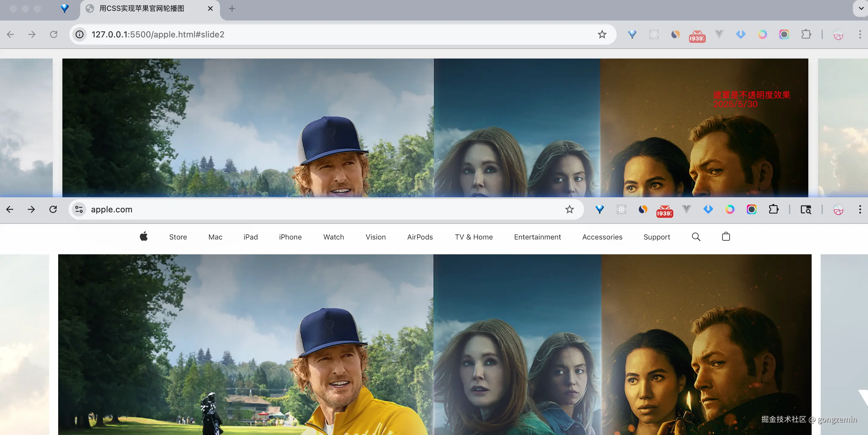Click the site info icon beside 127.0.0.1
Screen dimensions: 868x435
pos(80,34)
